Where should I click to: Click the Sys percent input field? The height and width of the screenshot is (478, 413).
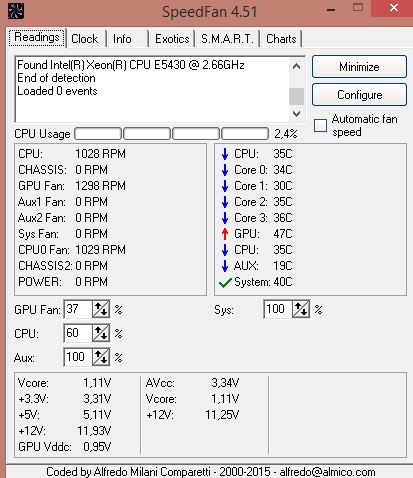click(278, 309)
